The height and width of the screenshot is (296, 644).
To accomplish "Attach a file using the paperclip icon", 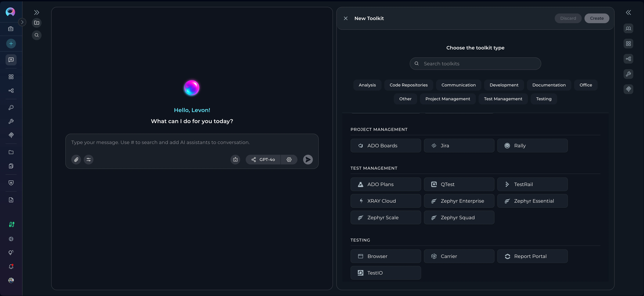I will (76, 160).
